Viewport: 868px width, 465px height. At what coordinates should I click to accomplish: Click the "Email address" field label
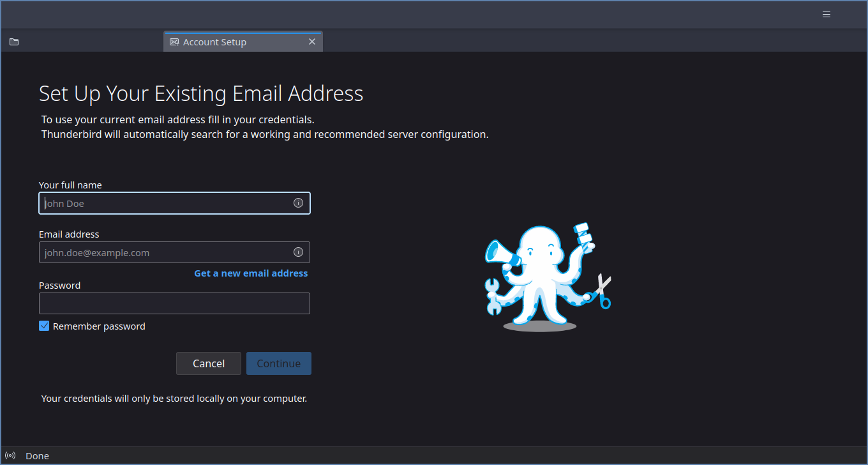click(69, 234)
